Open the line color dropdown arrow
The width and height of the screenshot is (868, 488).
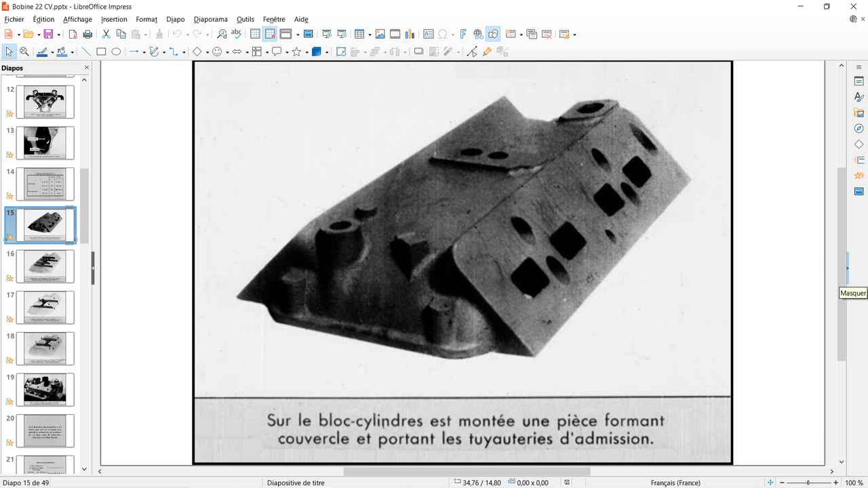(52, 52)
